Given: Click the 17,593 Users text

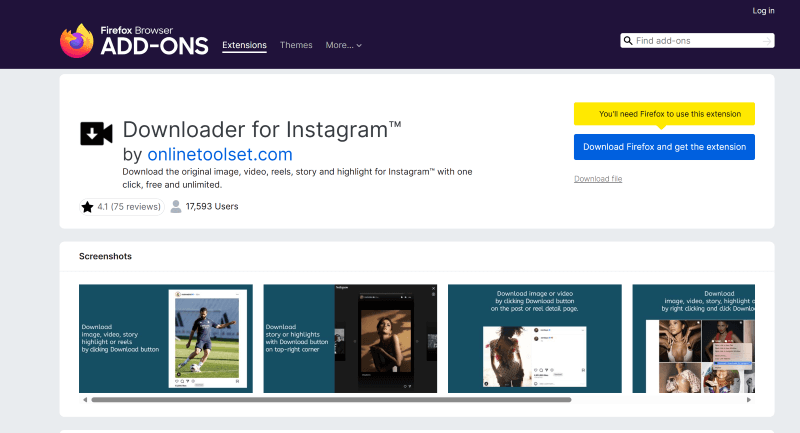Looking at the screenshot, I should [212, 207].
